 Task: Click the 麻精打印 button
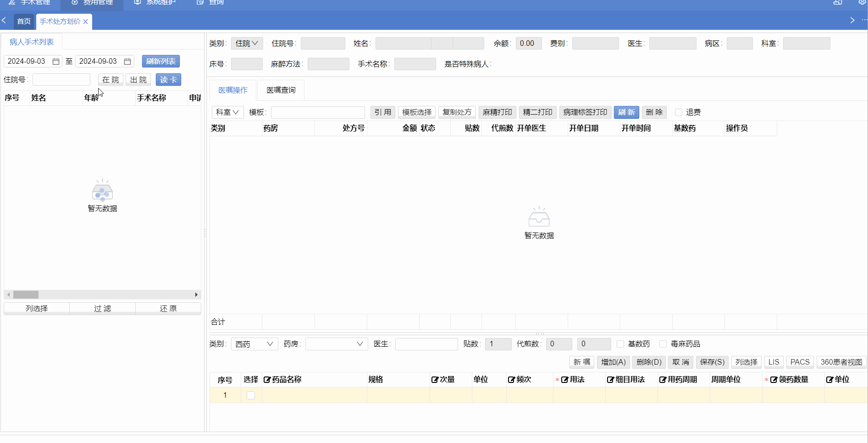[x=498, y=112]
